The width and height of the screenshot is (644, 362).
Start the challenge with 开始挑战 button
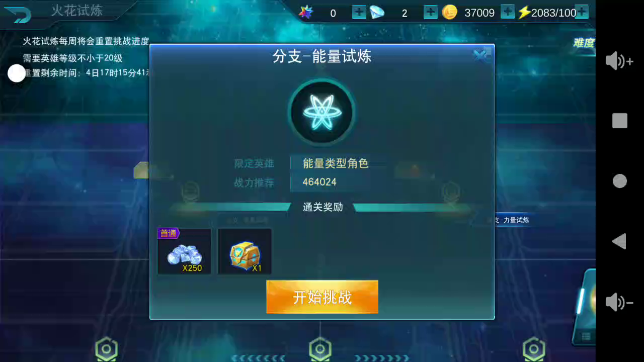tap(322, 297)
